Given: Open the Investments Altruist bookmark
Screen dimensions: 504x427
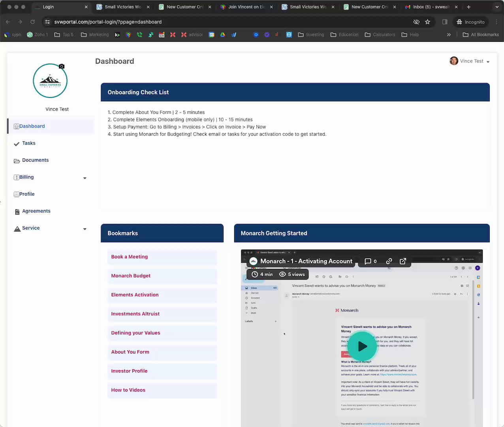Looking at the screenshot, I should pyautogui.click(x=162, y=314).
